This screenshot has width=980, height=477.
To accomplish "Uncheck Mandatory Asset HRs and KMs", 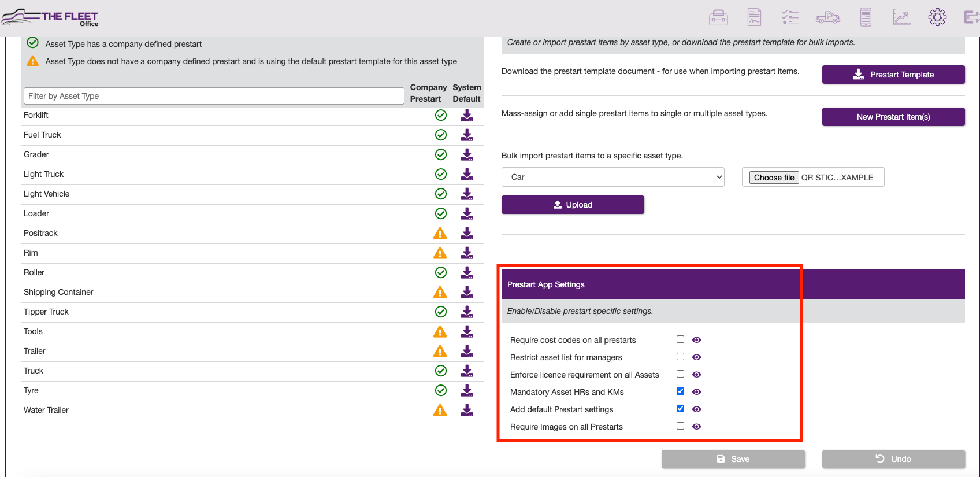I will [680, 391].
